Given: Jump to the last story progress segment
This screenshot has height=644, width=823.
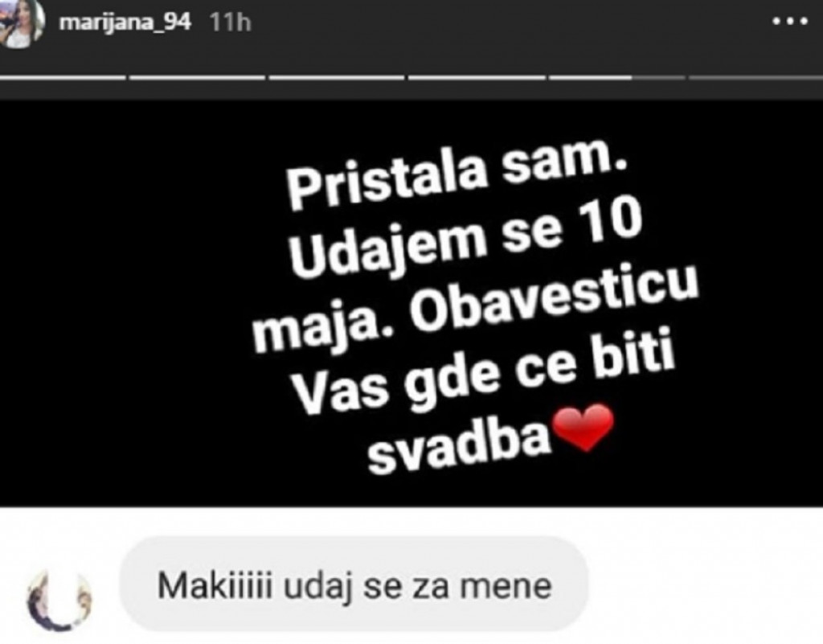Looking at the screenshot, I should (755, 78).
